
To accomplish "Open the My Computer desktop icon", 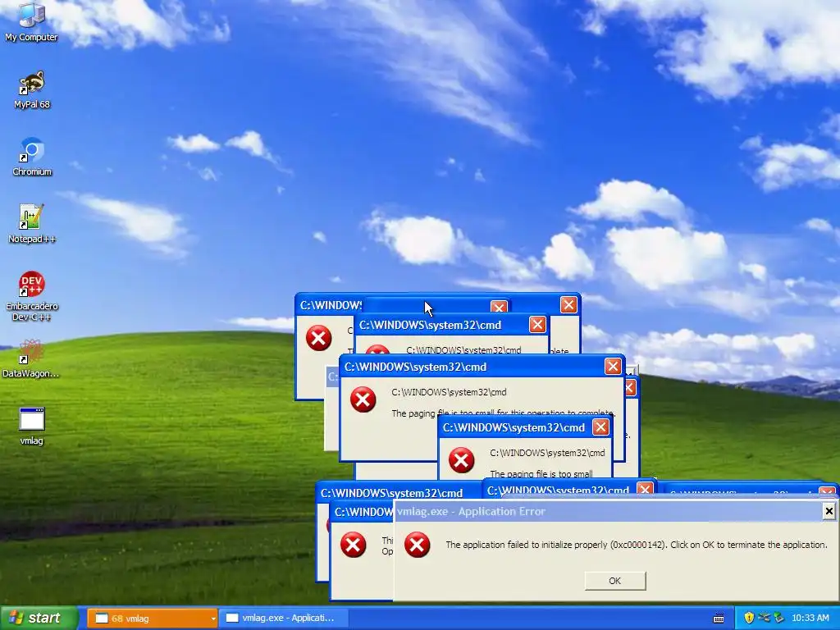I will pyautogui.click(x=31, y=22).
